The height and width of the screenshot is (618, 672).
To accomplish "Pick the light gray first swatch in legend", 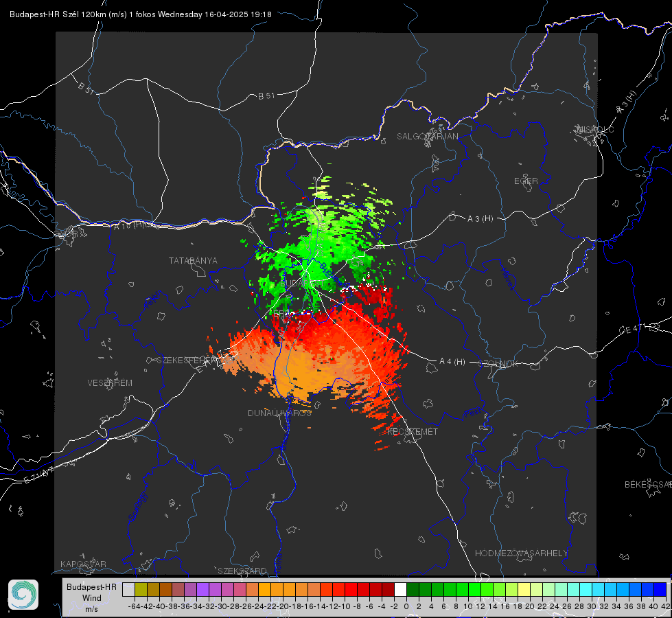I will click(x=128, y=589).
